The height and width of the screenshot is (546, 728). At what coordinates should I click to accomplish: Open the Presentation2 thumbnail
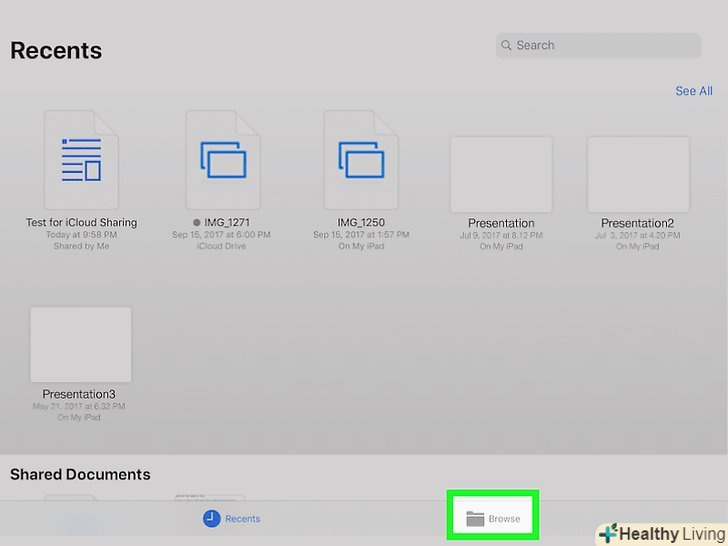(638, 174)
